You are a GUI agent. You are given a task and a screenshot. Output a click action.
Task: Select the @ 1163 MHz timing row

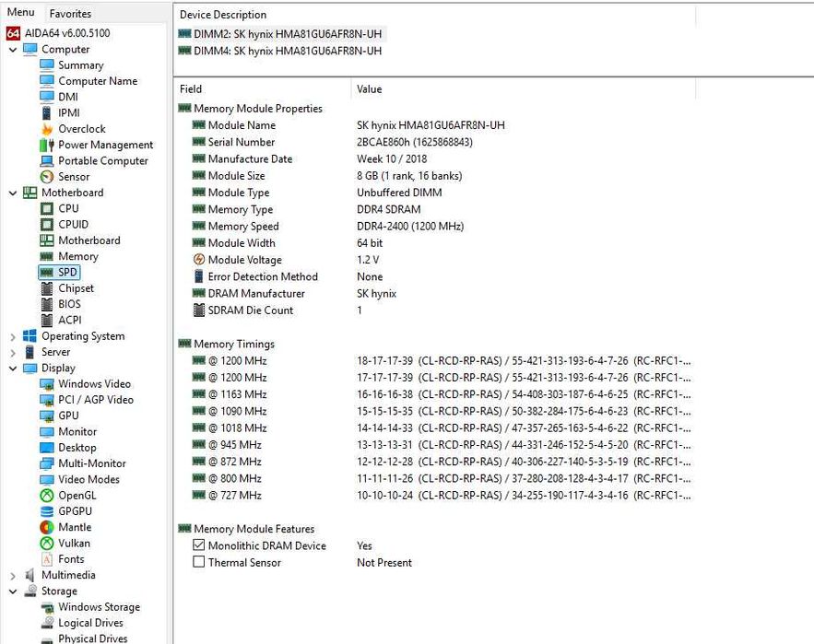(x=434, y=394)
